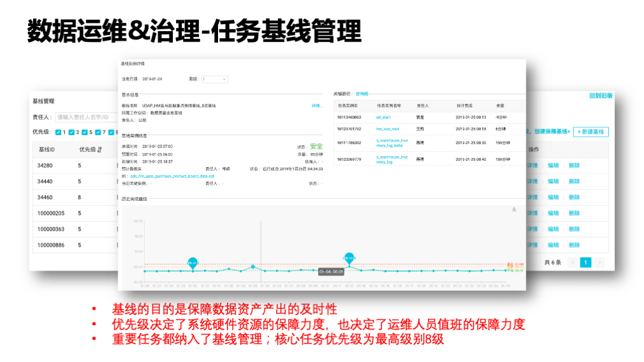Open the hm_ods_root task instance link
This screenshot has width=644, height=362.
click(x=387, y=129)
